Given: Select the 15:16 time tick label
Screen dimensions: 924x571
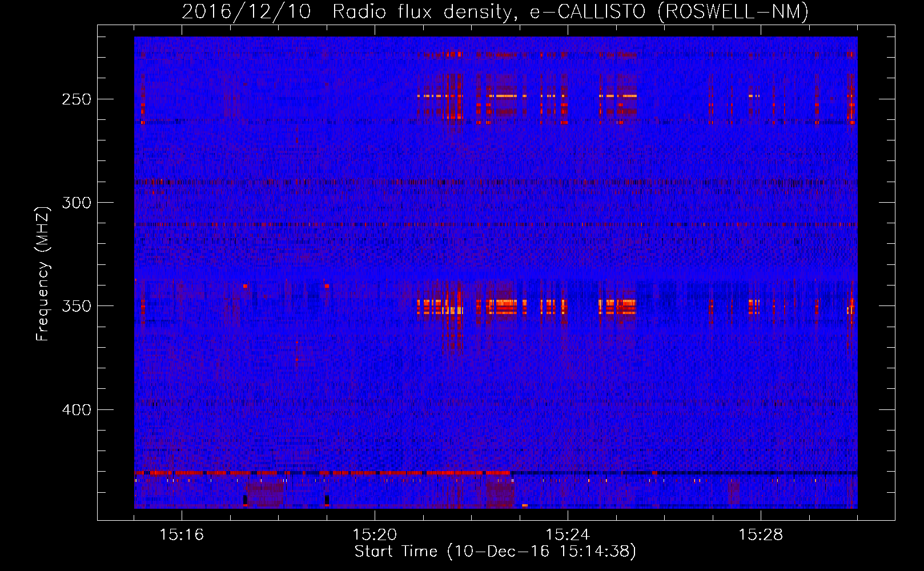Looking at the screenshot, I should 182,535.
